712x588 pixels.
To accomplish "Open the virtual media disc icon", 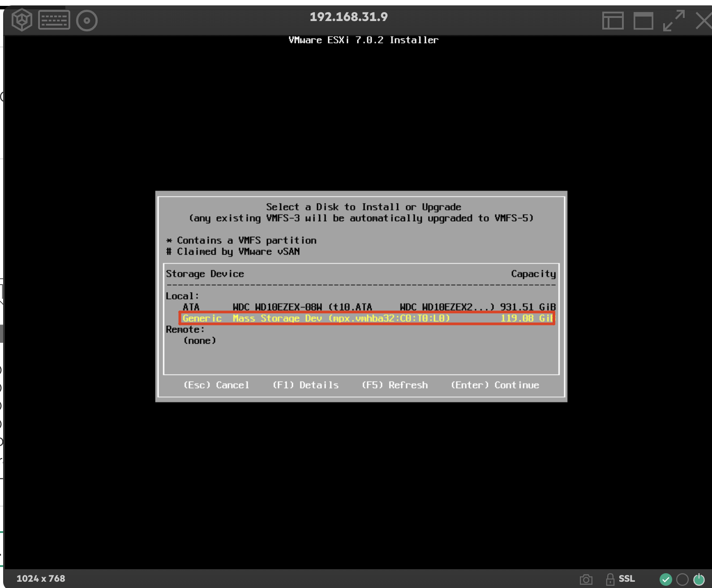I will [87, 21].
